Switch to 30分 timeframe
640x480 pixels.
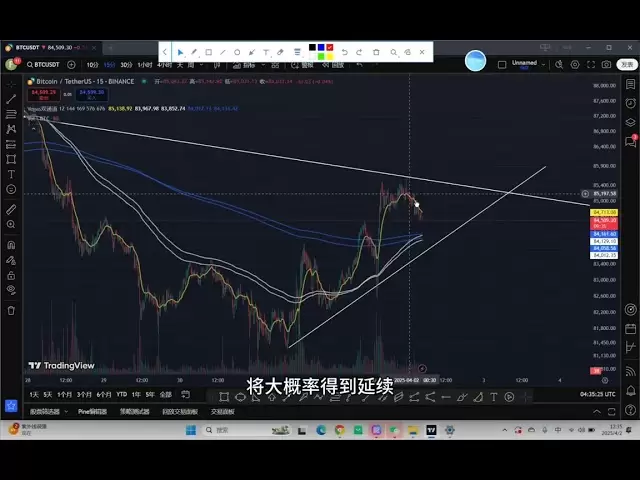127,65
